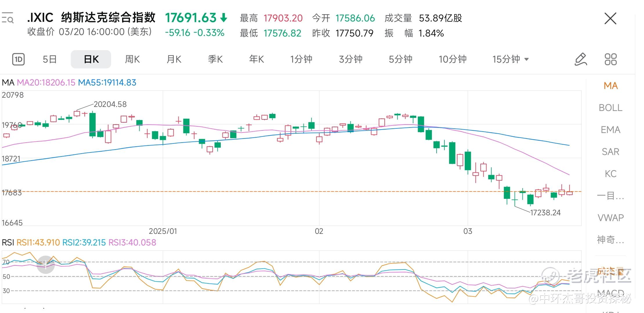Select the VWAP indicator
644x313 pixels.
(x=610, y=218)
